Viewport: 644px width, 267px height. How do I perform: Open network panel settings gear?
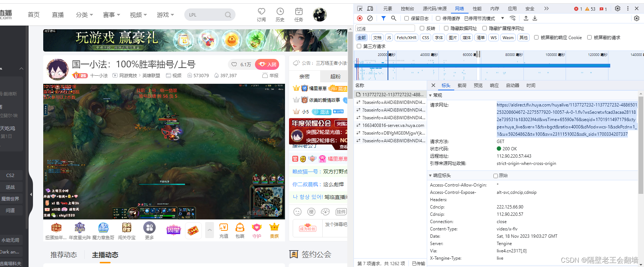[x=637, y=18]
